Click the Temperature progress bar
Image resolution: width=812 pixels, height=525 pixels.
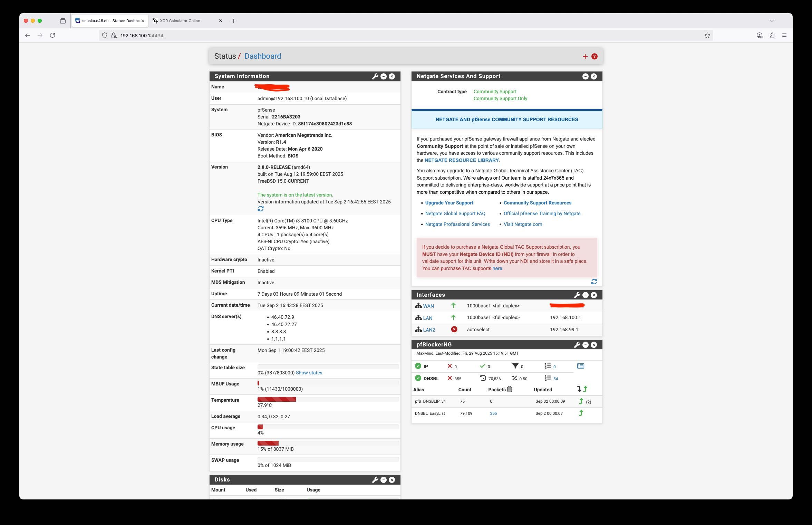[328, 399]
